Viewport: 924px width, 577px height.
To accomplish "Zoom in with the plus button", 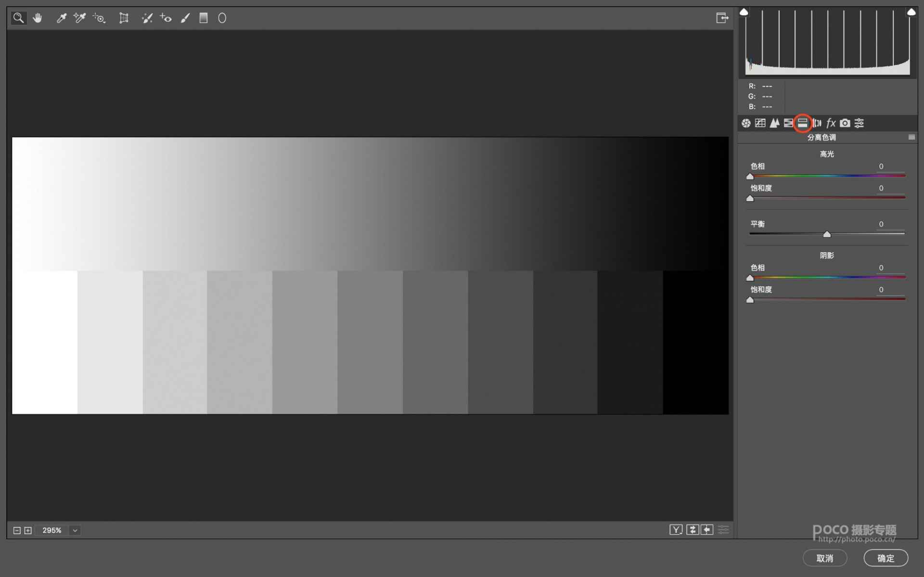I will pos(28,530).
